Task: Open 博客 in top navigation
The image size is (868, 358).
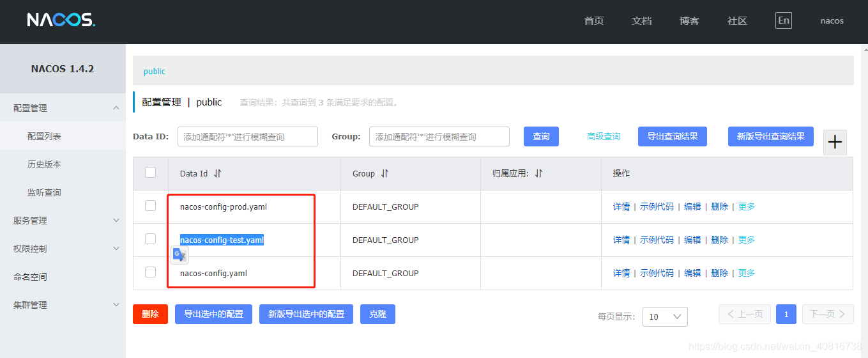Action: [690, 20]
